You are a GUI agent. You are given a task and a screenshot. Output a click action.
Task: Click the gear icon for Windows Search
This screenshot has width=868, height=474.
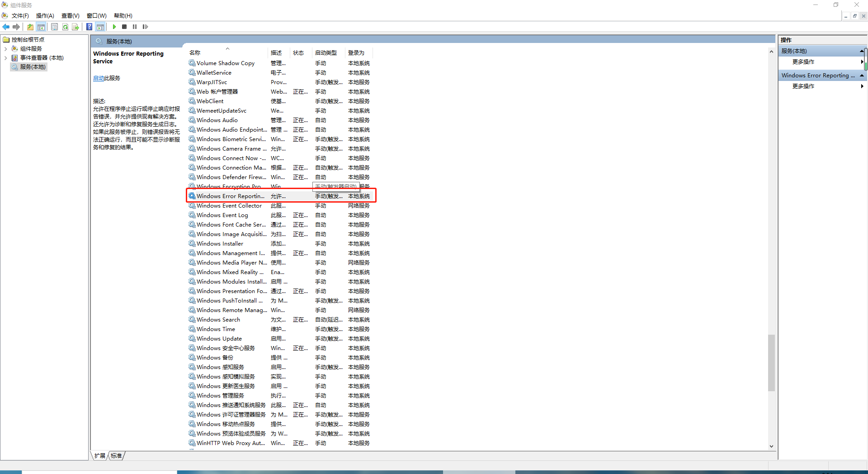tap(192, 319)
